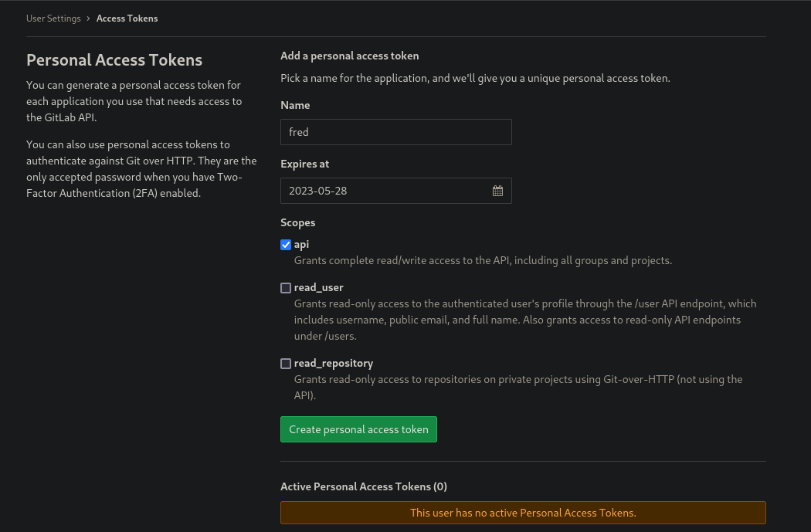Click the Expires at label
The image size is (811, 532).
click(304, 164)
